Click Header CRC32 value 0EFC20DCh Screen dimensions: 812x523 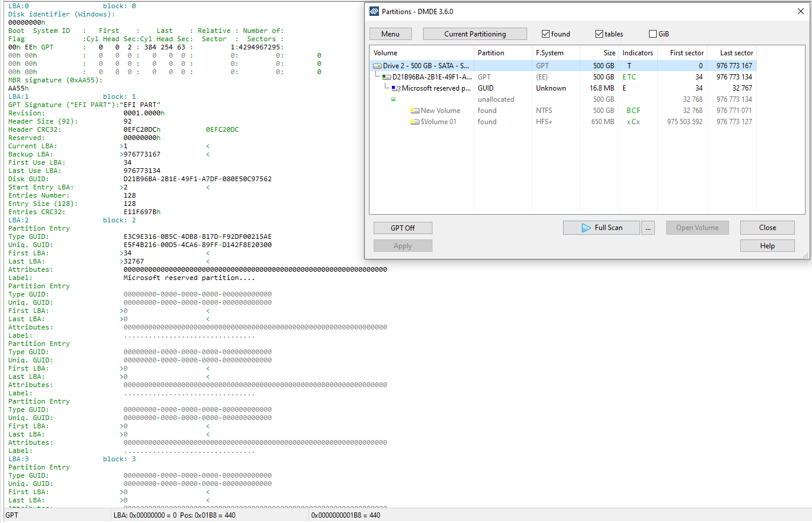tap(142, 129)
